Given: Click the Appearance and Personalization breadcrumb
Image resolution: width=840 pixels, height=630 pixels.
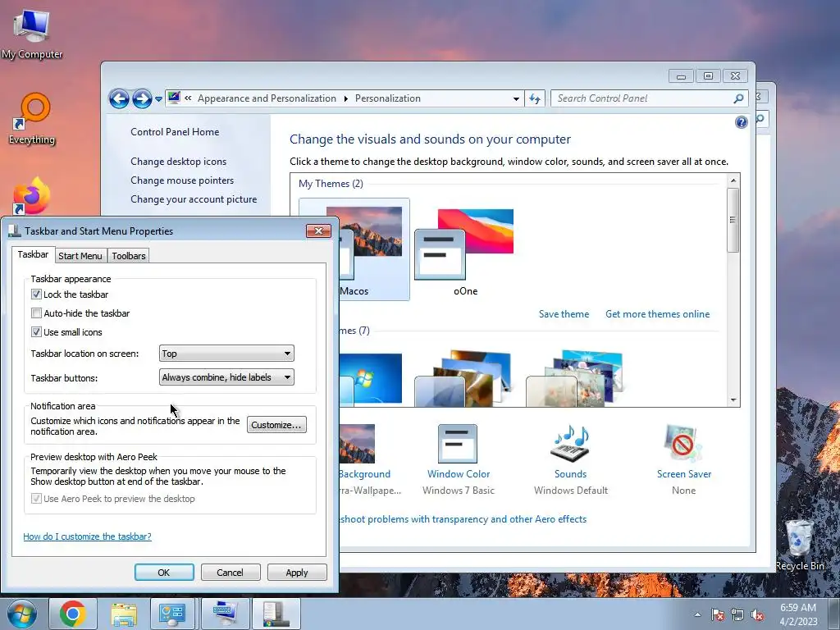Looking at the screenshot, I should 267,98.
